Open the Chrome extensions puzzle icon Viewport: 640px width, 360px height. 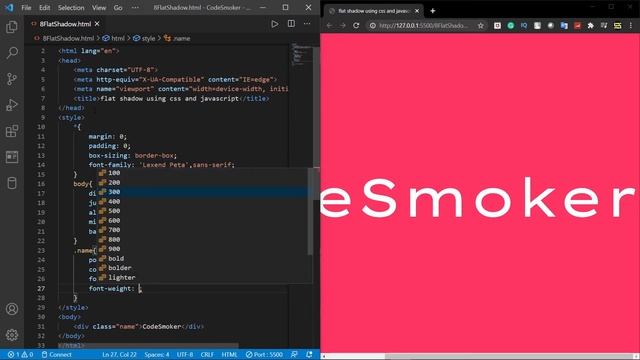(x=590, y=25)
